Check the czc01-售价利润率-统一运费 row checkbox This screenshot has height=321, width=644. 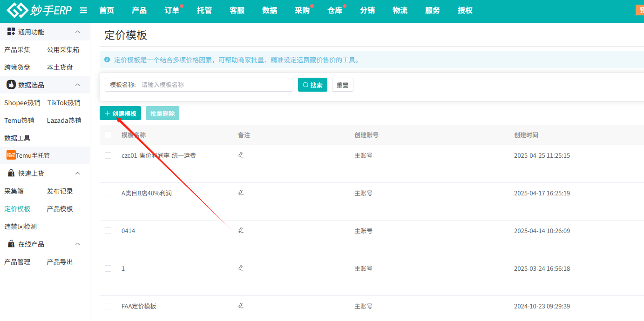108,155
